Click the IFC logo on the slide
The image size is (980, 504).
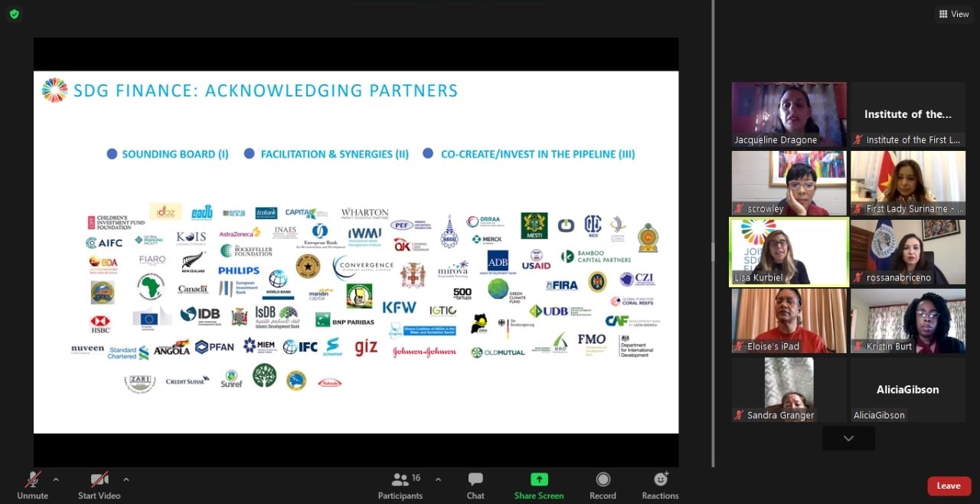(x=300, y=347)
